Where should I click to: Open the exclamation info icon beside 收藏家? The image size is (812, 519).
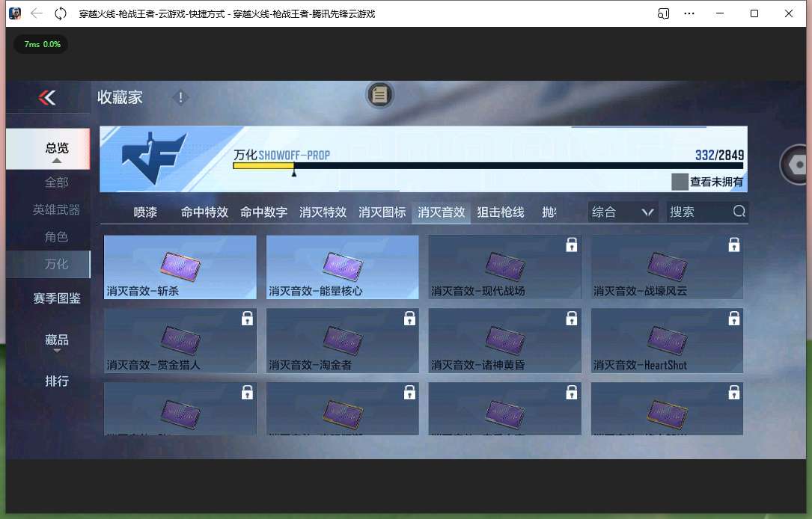[180, 97]
